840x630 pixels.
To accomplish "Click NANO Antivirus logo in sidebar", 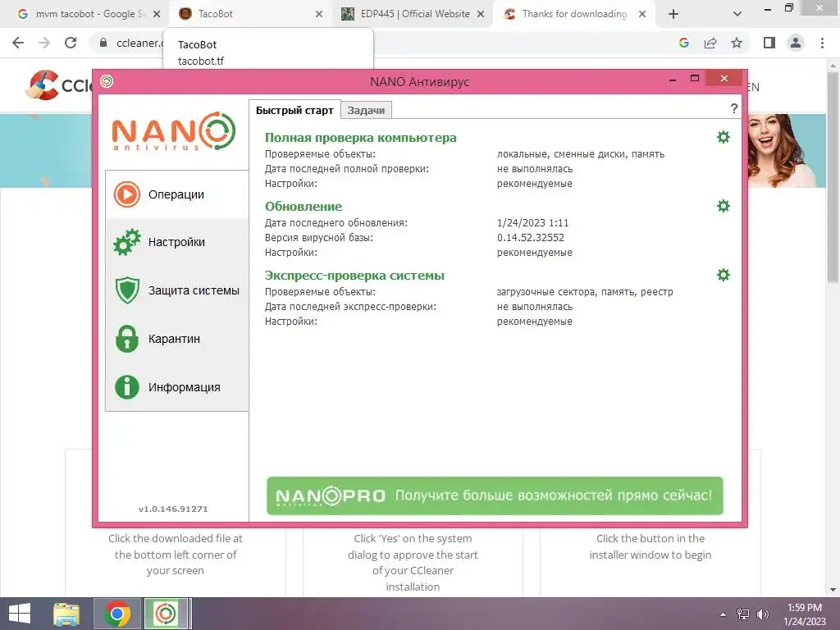I will (174, 131).
